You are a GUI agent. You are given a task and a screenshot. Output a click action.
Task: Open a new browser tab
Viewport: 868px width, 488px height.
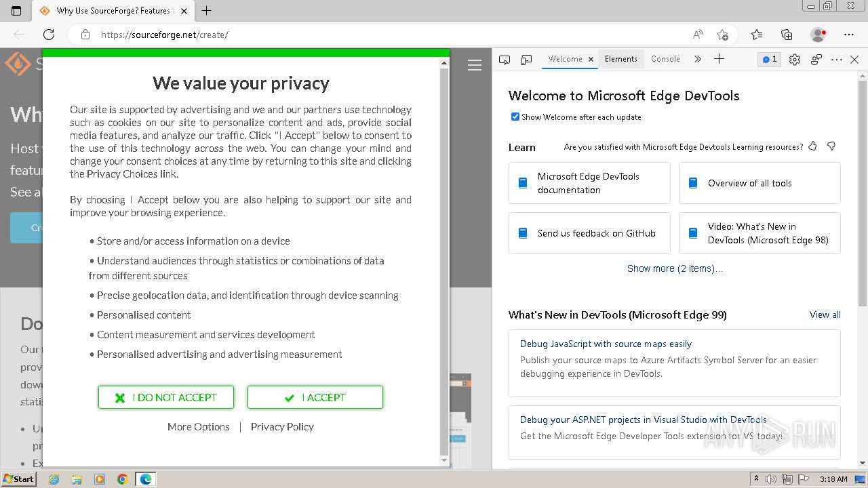tap(207, 10)
